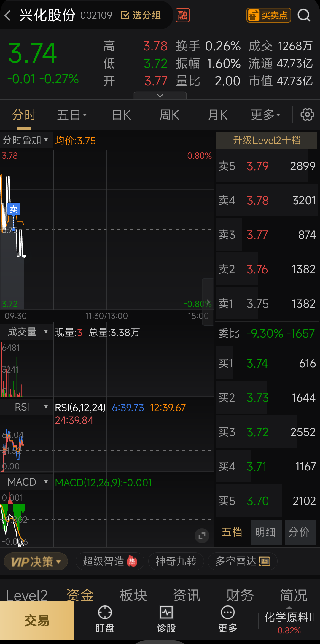The image size is (320, 644).
Task: Open MACD indicator dropdown
Action: pos(26,482)
